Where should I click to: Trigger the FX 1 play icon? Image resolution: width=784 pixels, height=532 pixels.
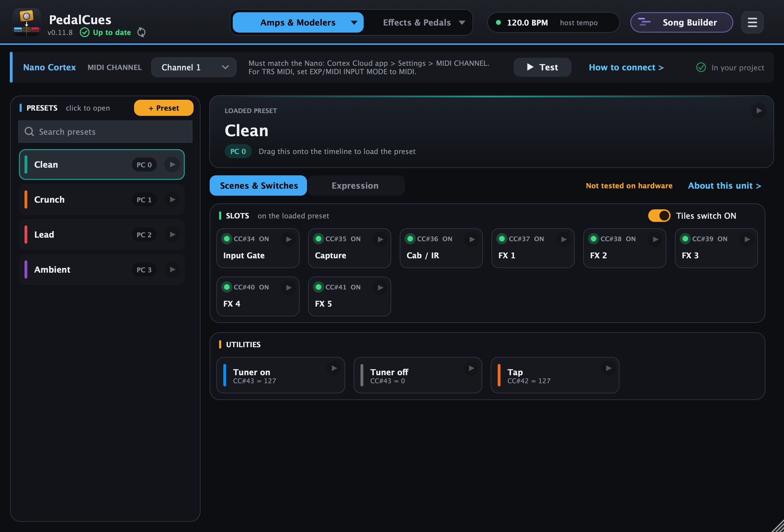tap(564, 239)
